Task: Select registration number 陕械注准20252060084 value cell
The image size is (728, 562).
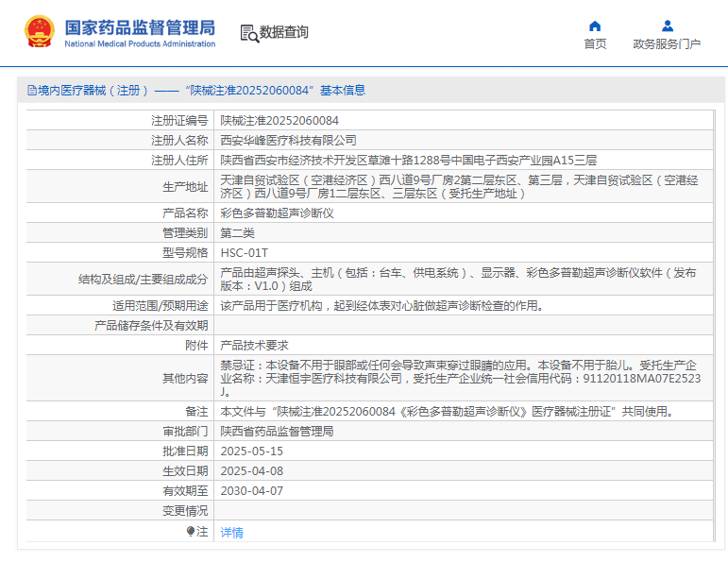Action: tap(279, 121)
